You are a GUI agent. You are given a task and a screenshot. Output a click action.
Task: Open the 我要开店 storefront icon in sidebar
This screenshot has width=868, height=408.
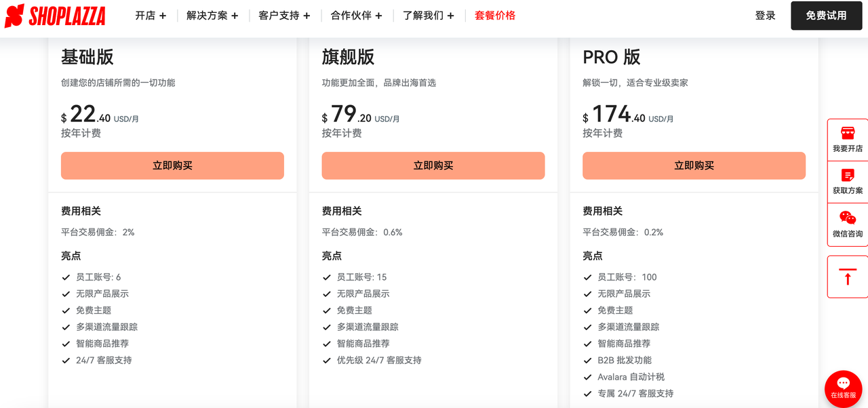[x=847, y=134]
